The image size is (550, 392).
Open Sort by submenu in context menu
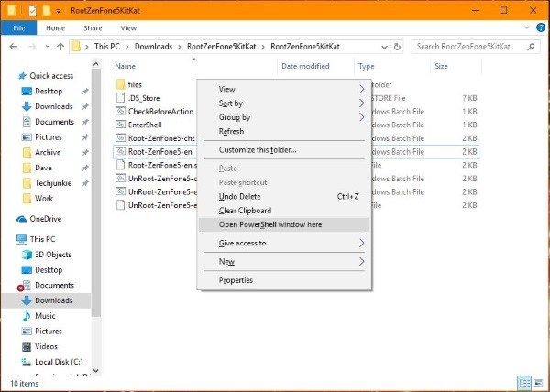[285, 103]
